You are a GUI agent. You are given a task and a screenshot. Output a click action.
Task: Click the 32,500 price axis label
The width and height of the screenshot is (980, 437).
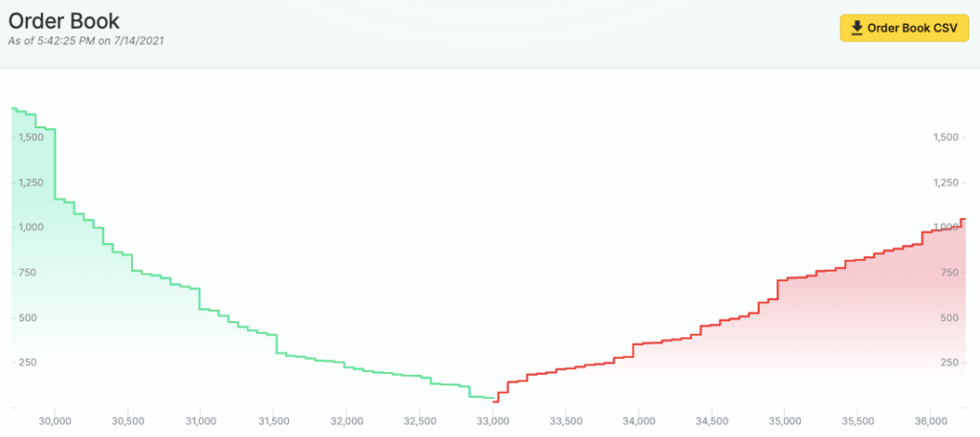click(420, 422)
